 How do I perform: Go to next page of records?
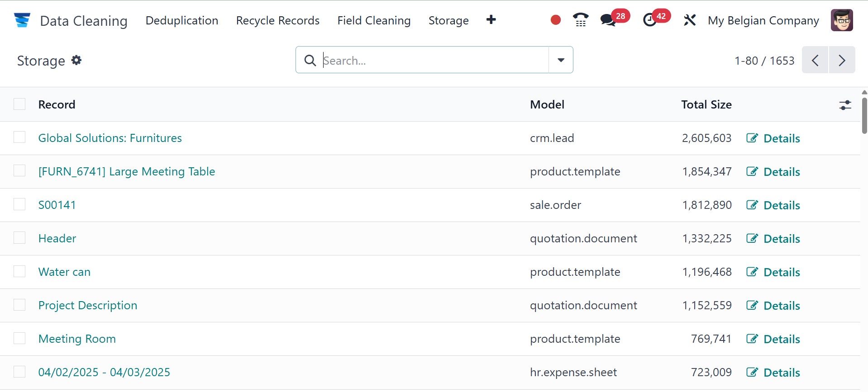click(x=842, y=60)
